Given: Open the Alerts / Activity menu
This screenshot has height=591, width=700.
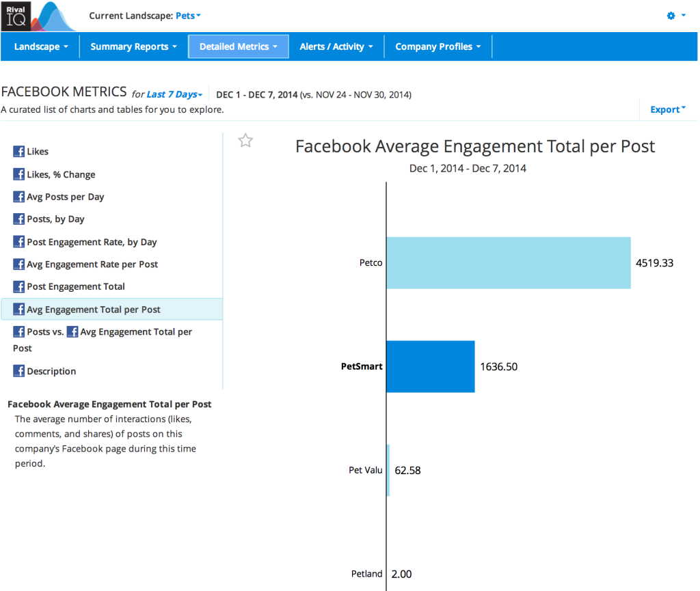Looking at the screenshot, I should click(336, 46).
